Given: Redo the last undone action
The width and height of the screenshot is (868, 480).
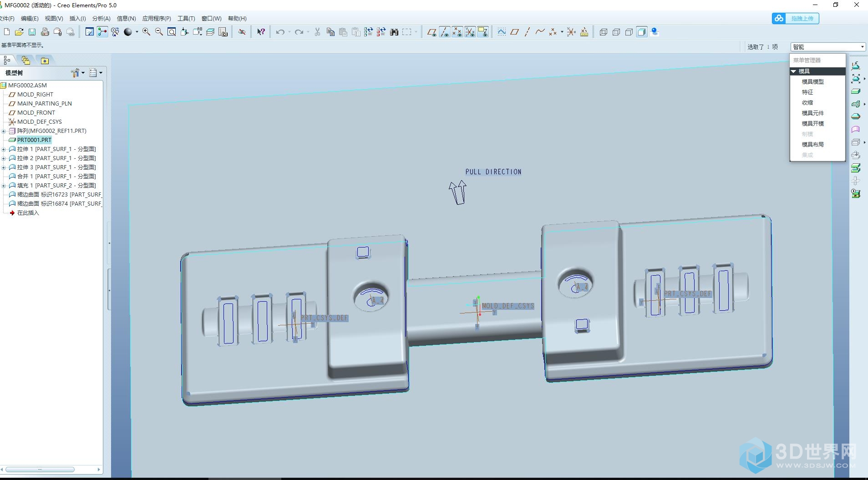Looking at the screenshot, I should tap(299, 32).
